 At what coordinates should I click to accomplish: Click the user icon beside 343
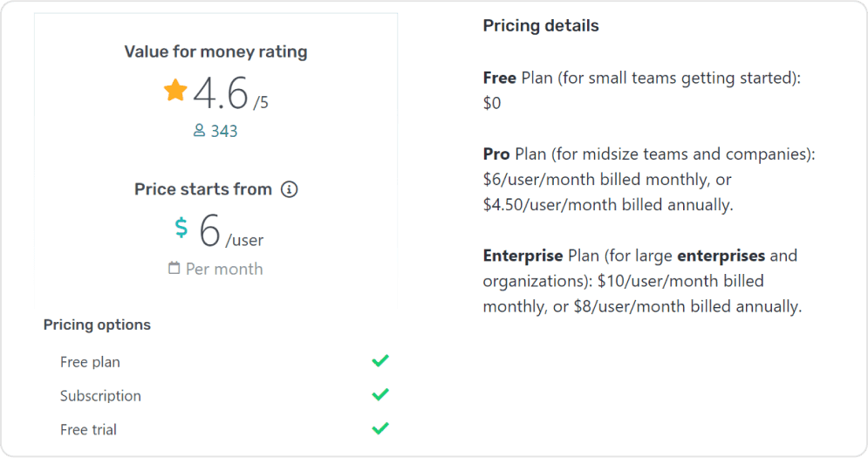[199, 131]
